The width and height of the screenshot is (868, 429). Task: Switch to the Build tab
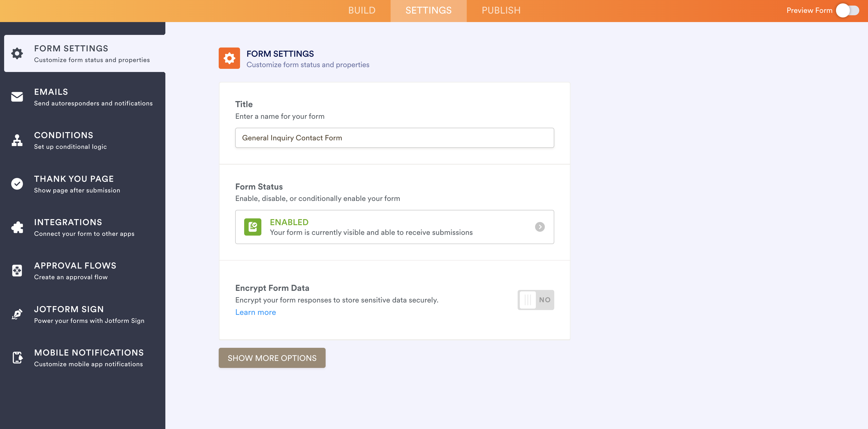362,10
